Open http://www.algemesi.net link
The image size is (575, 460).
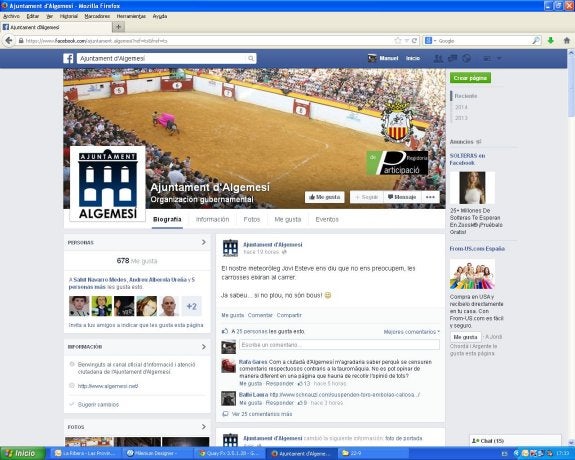pos(108,386)
